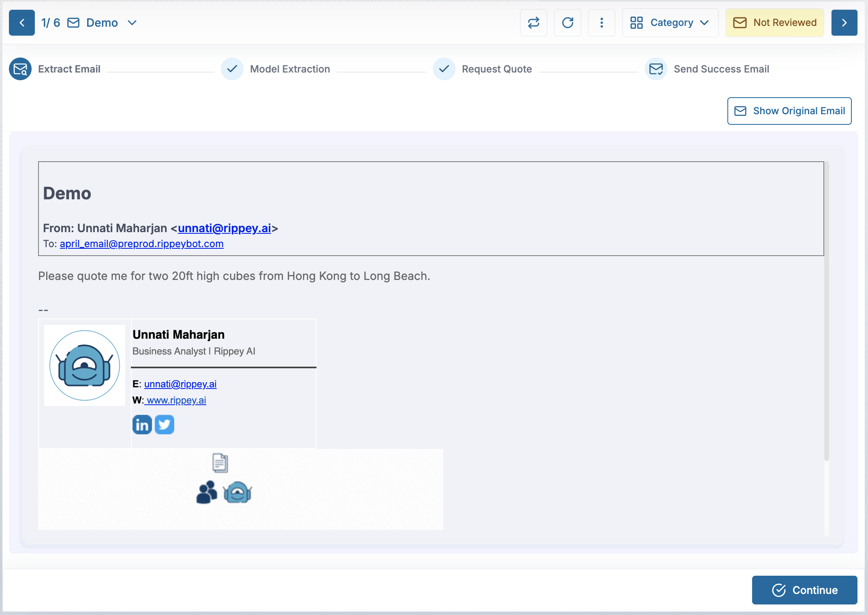Expand the Demo email chevron dropdown

132,23
